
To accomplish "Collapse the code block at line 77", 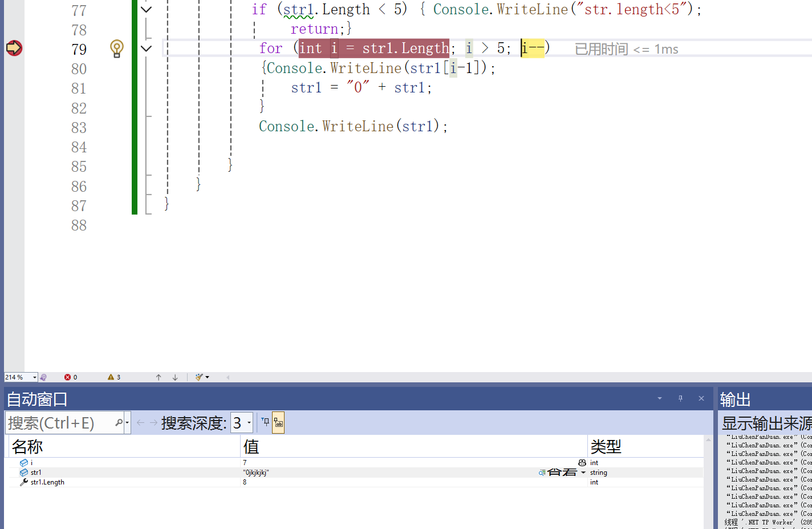I will [146, 10].
